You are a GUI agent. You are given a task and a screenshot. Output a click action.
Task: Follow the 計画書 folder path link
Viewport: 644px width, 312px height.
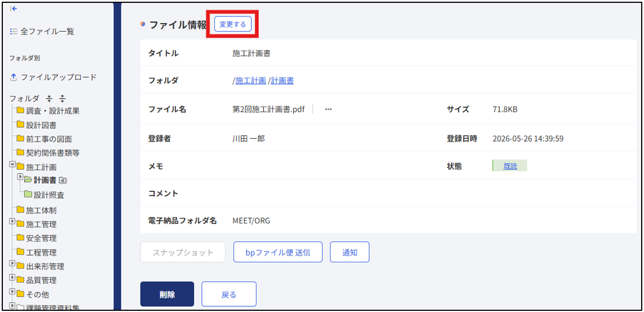(x=282, y=81)
